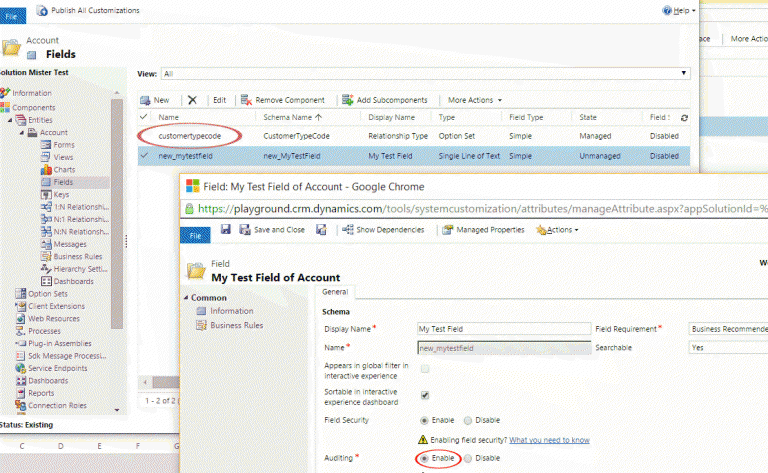Select the customertypecode grid row

click(x=414, y=136)
